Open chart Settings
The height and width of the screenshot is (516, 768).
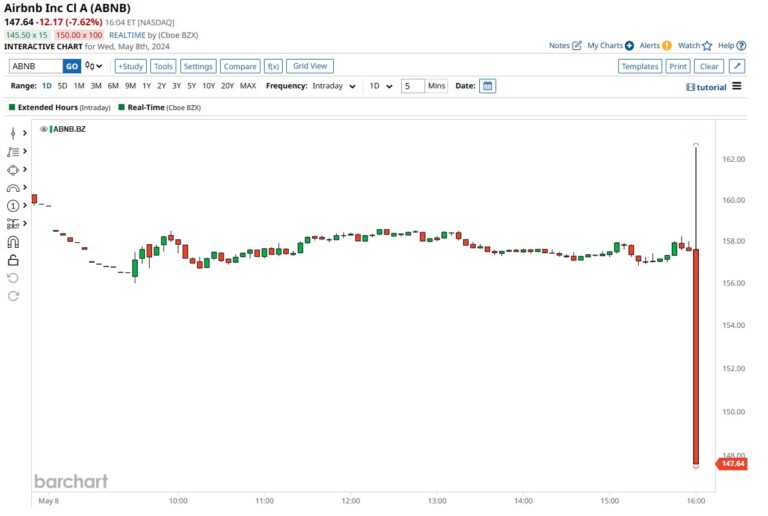coord(198,66)
